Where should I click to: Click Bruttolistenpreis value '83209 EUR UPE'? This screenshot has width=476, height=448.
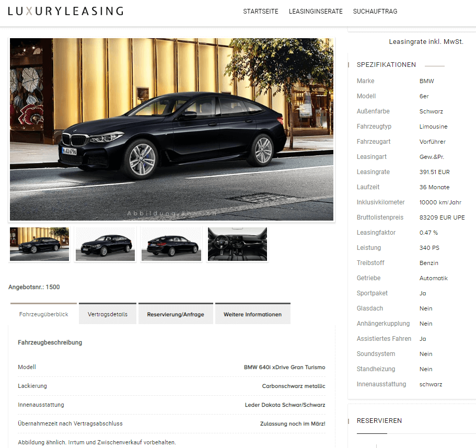pyautogui.click(x=442, y=218)
